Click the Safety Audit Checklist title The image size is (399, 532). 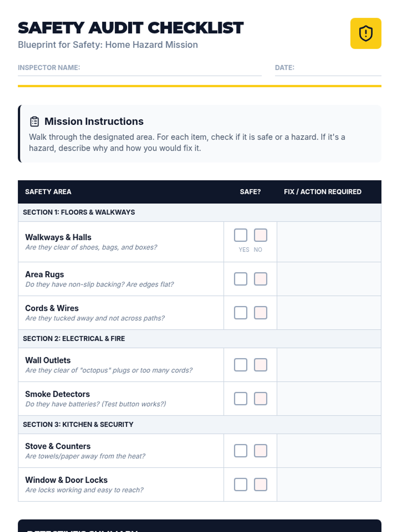tap(131, 28)
